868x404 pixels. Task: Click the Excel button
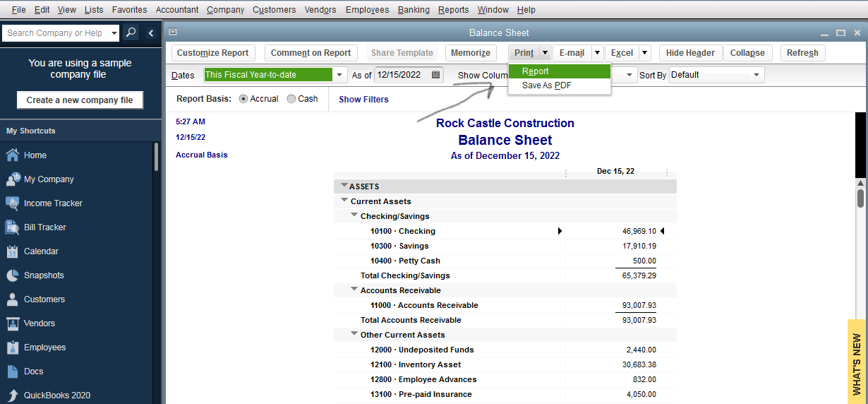[622, 53]
